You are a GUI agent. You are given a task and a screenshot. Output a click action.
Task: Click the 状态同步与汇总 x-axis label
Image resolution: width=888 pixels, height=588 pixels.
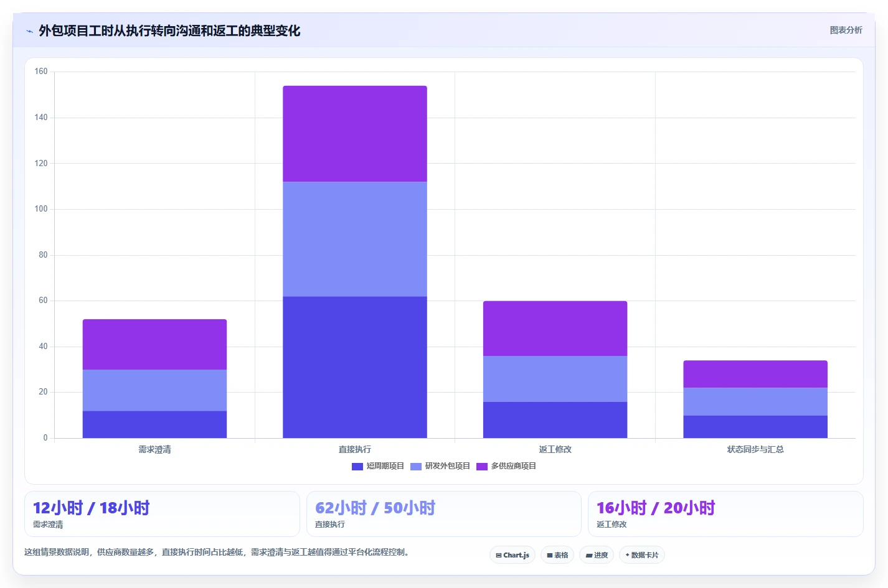(x=755, y=449)
